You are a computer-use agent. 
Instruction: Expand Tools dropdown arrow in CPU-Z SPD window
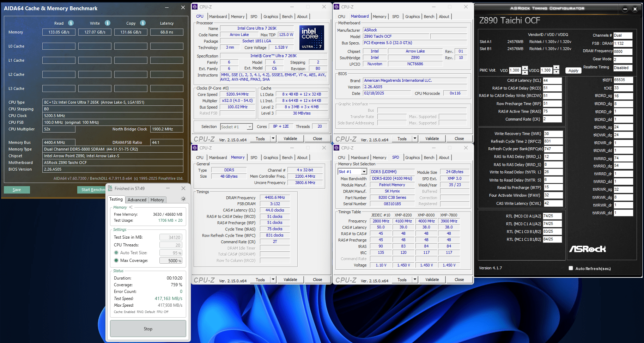click(415, 280)
